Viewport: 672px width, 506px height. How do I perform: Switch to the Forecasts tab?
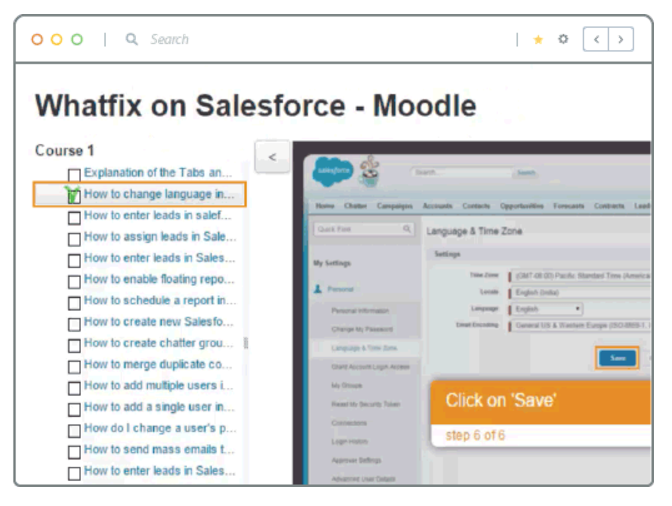[569, 206]
